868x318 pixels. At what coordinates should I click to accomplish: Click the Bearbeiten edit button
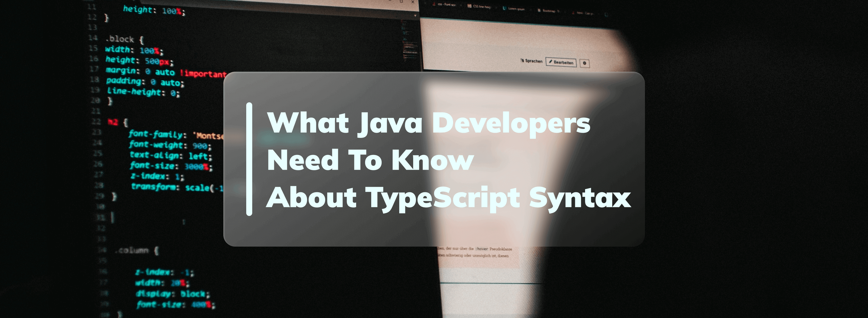coord(561,62)
